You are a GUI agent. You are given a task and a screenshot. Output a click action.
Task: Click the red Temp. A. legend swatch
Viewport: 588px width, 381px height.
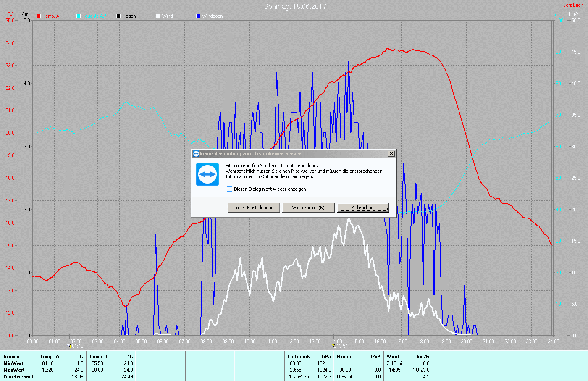click(39, 16)
